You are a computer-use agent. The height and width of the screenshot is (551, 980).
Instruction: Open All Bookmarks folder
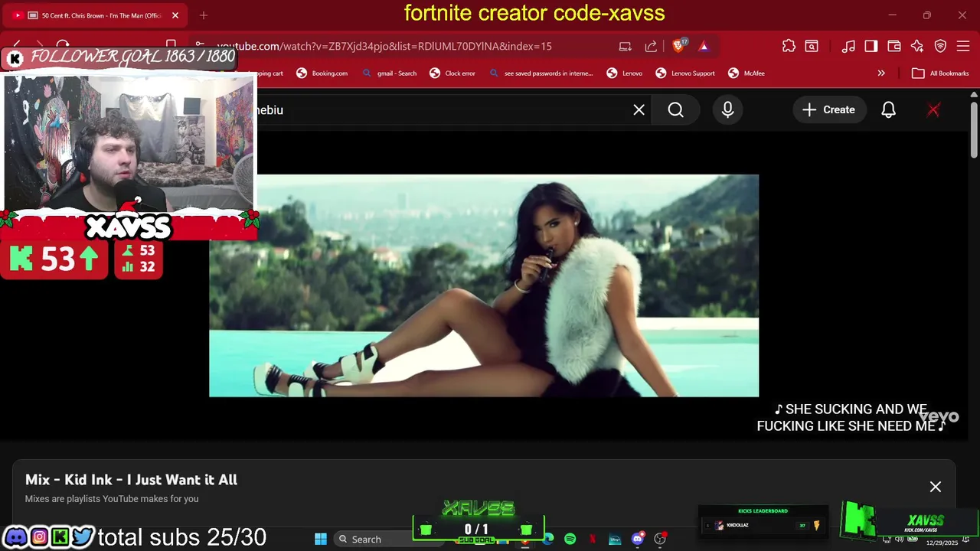[941, 73]
